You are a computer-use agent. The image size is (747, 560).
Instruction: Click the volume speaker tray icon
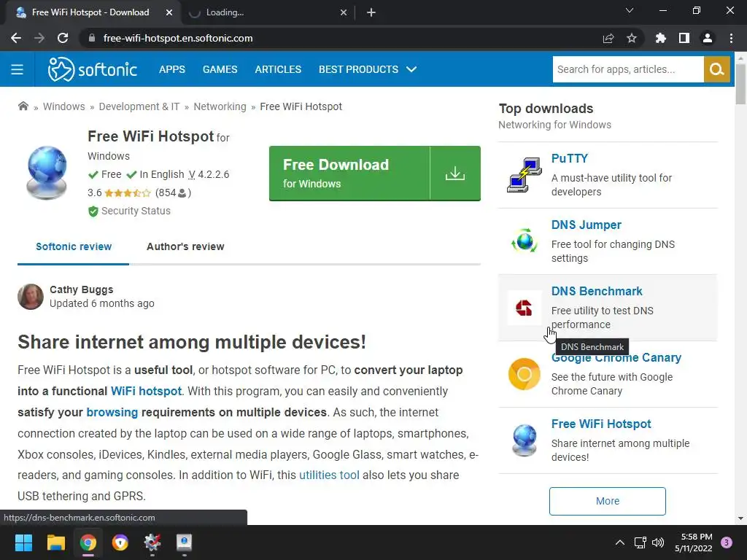658,542
